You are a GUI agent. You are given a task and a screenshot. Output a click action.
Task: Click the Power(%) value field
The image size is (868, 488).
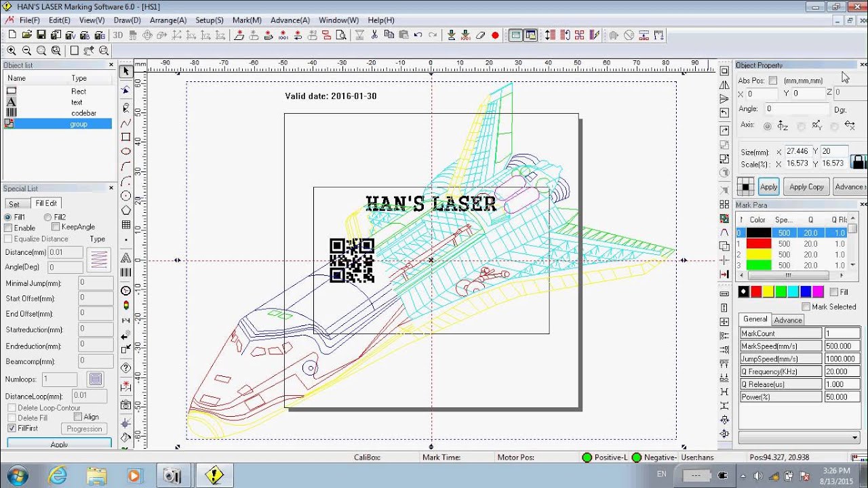(x=842, y=397)
